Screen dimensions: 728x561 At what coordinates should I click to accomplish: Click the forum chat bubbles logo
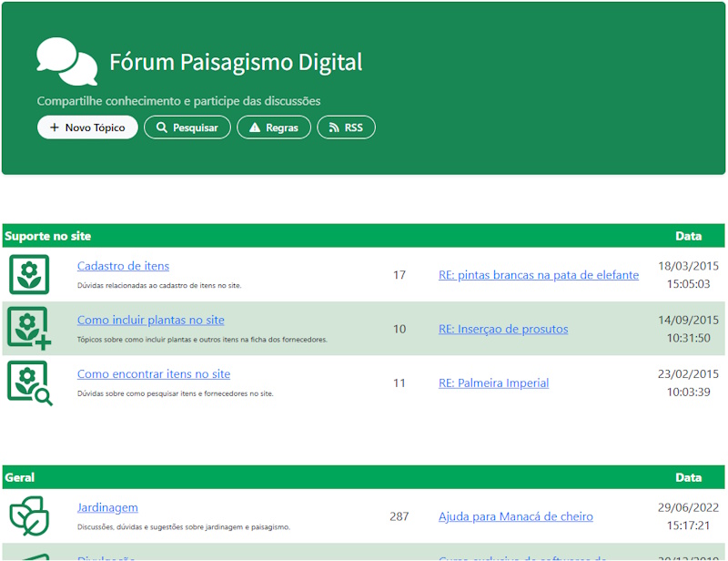pyautogui.click(x=66, y=61)
